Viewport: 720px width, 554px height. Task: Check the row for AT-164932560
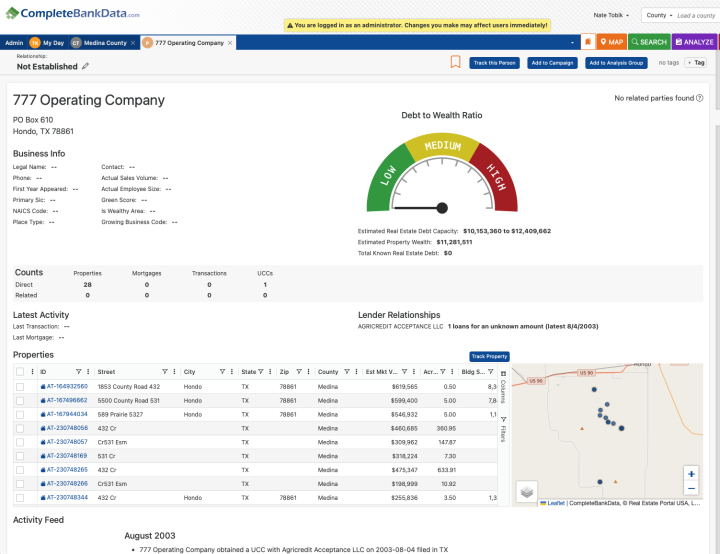20,386
